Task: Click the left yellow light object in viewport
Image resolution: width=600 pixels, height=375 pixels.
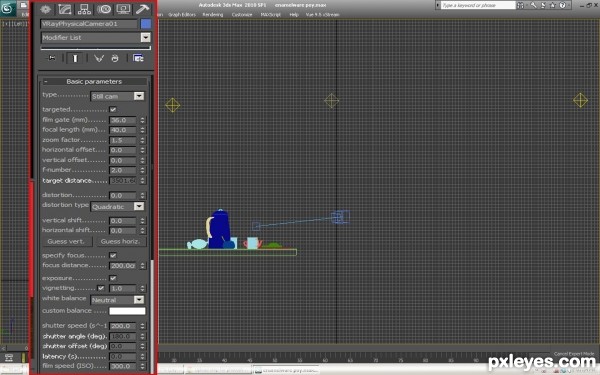Action: 173,105
